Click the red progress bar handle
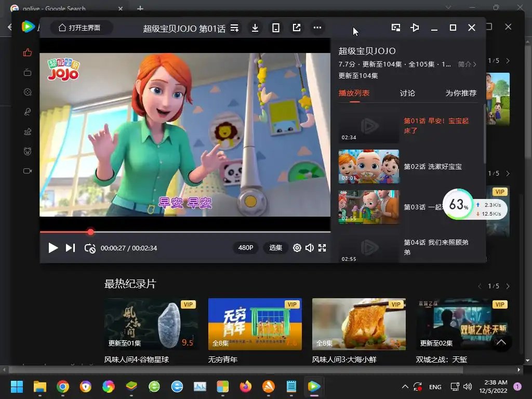Viewport: 532px width, 399px height. tap(90, 232)
